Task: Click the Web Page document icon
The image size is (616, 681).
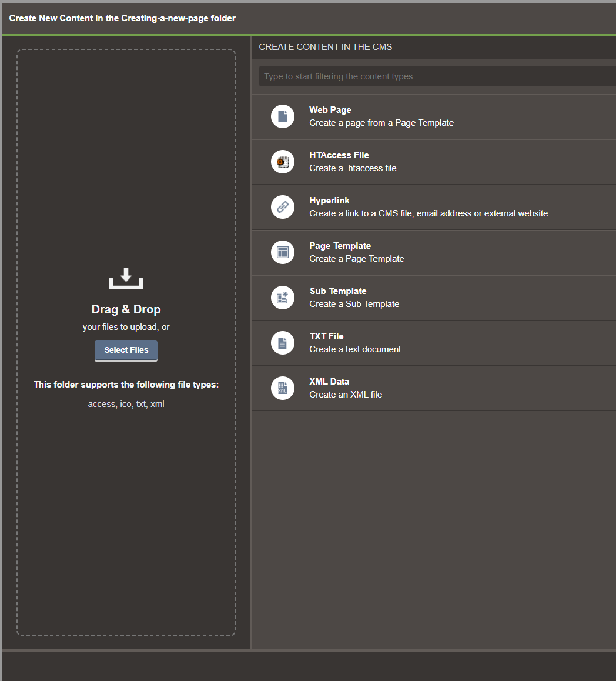Action: (x=283, y=116)
